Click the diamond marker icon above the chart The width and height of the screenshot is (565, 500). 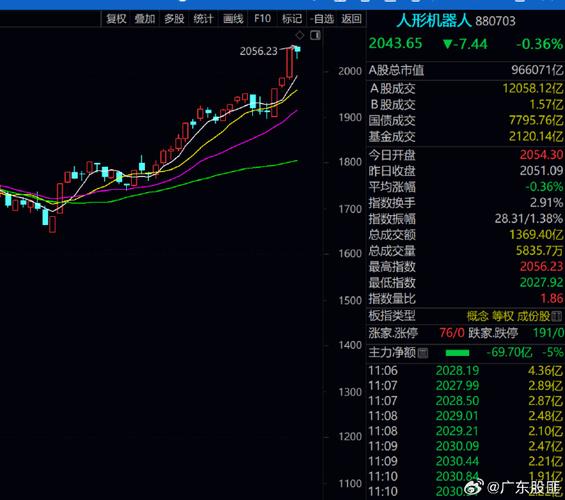pyautogui.click(x=300, y=35)
